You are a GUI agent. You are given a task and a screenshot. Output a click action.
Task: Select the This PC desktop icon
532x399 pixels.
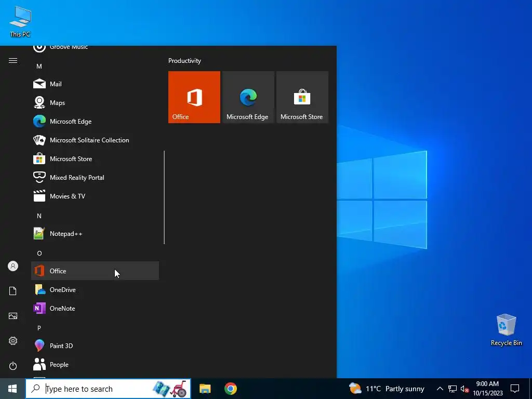20,22
